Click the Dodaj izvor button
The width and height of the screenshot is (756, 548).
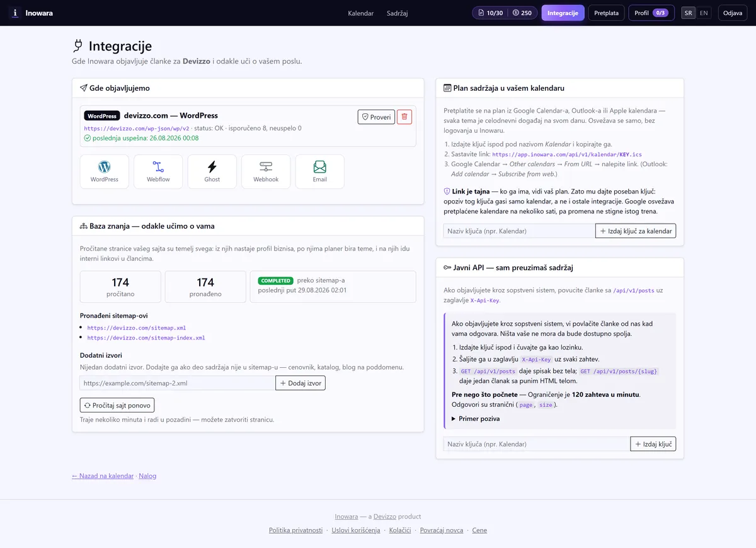[301, 383]
